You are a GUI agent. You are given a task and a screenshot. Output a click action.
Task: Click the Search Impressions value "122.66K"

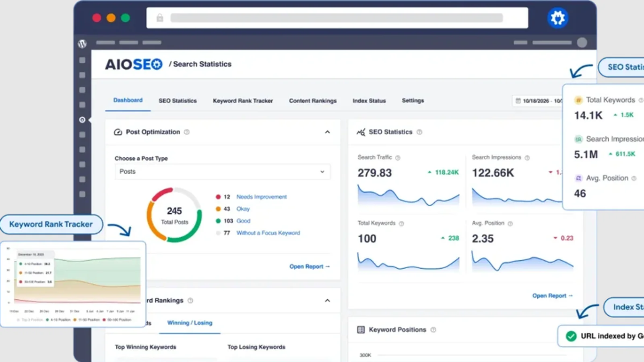click(x=493, y=173)
